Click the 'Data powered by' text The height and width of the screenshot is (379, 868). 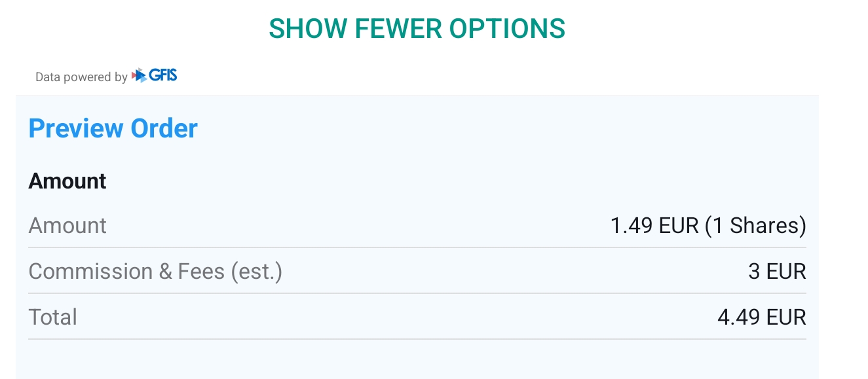click(81, 77)
